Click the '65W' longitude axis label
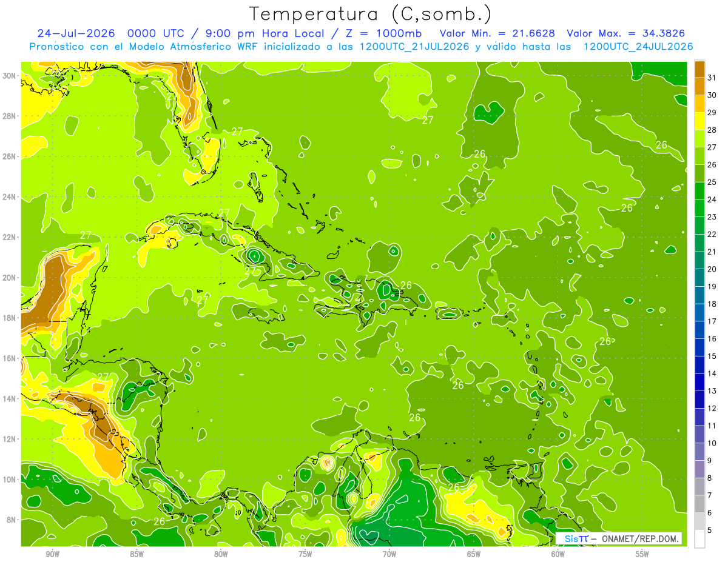The height and width of the screenshot is (562, 728). (474, 554)
